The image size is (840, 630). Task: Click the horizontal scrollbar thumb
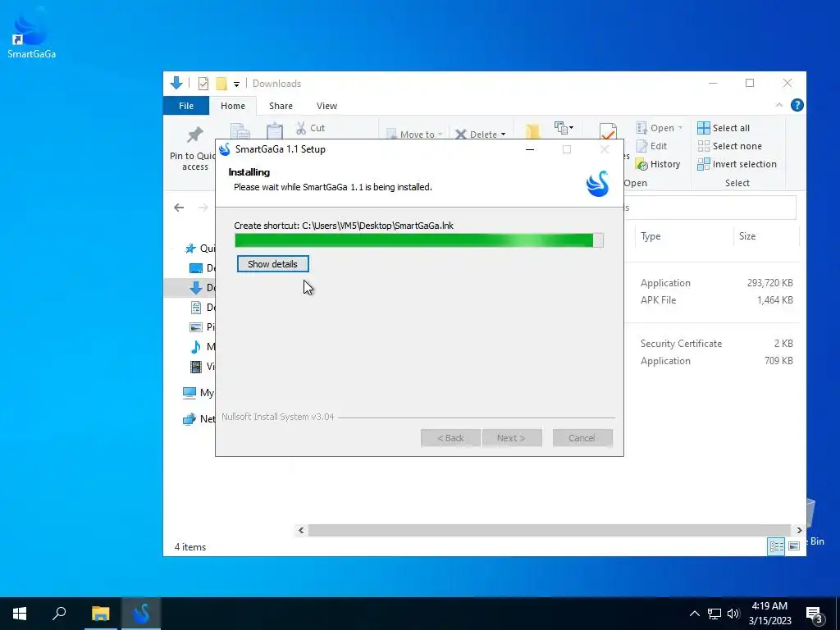550,531
